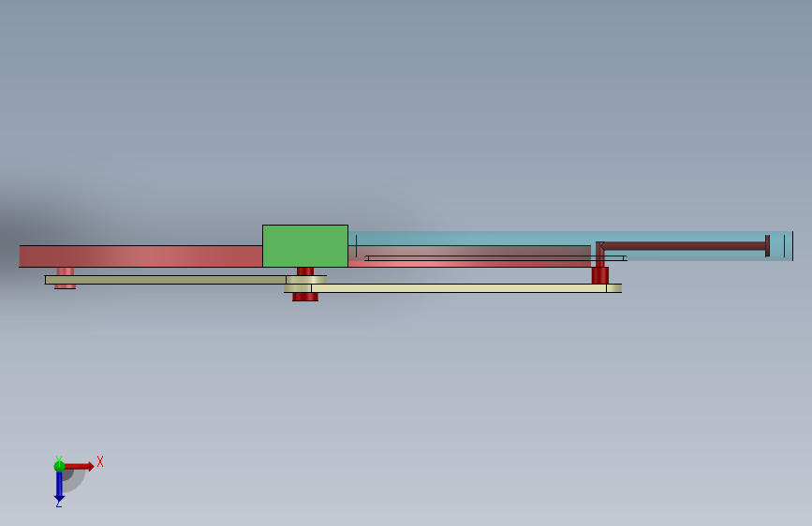
Task: Select the dark red pin at the right link end
Action: 600,275
